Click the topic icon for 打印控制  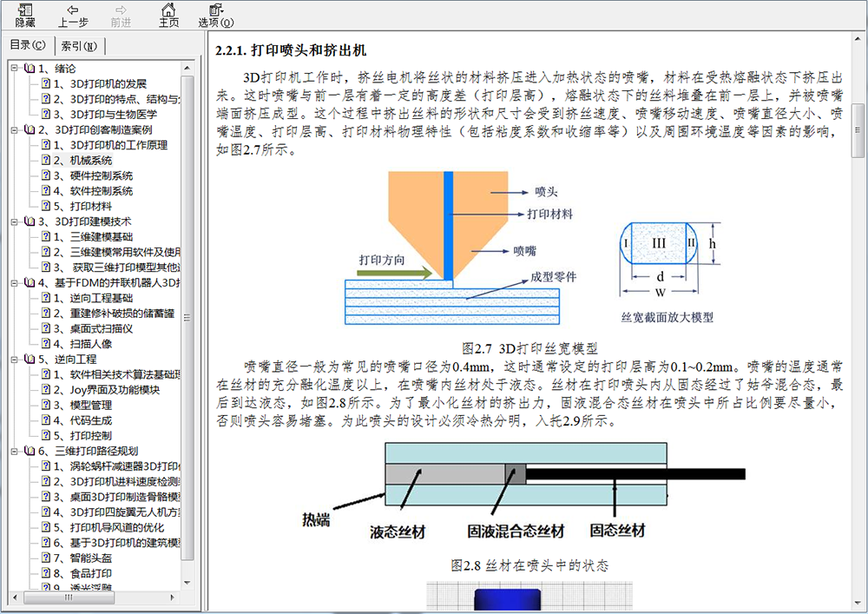click(47, 436)
